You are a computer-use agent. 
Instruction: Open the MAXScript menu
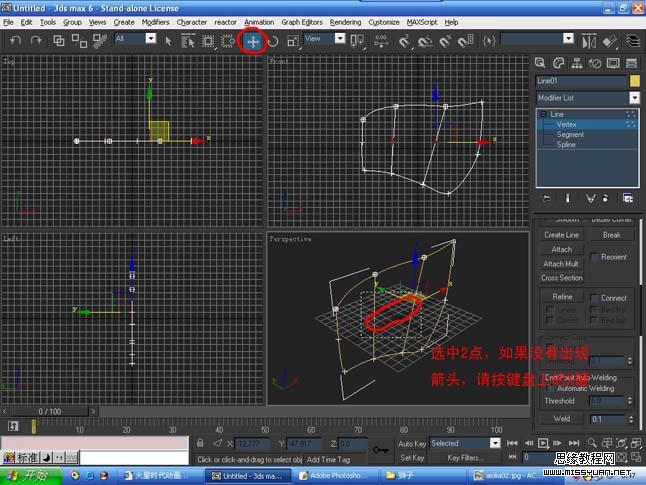coord(421,22)
